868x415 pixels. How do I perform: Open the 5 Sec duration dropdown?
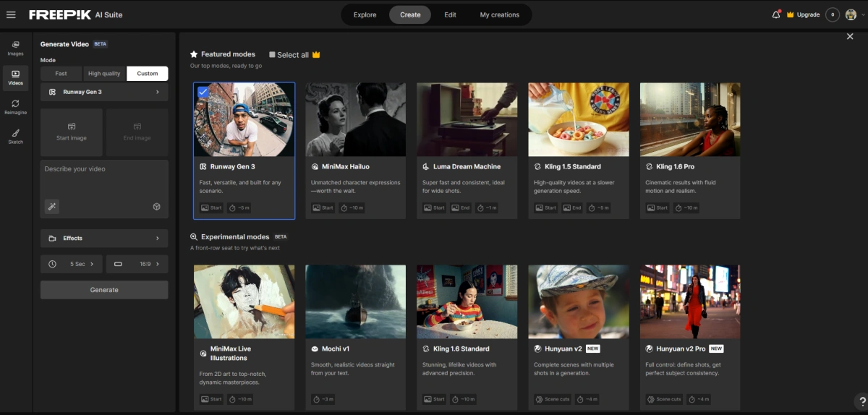click(72, 264)
